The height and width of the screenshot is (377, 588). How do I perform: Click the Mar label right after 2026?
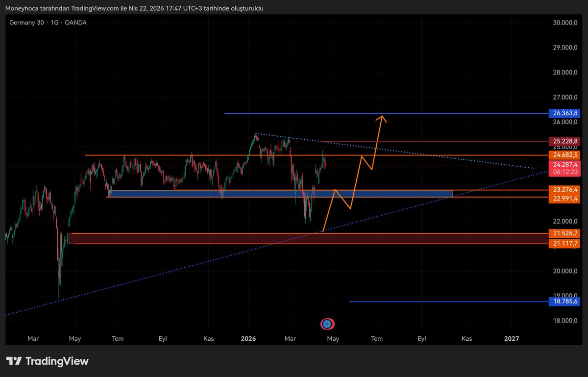290,338
